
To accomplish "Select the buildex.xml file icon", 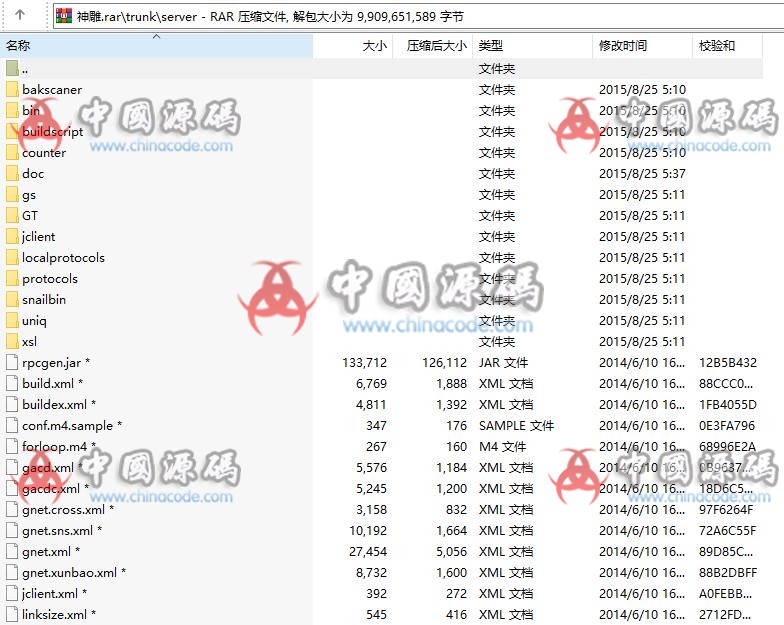I will [x=12, y=404].
